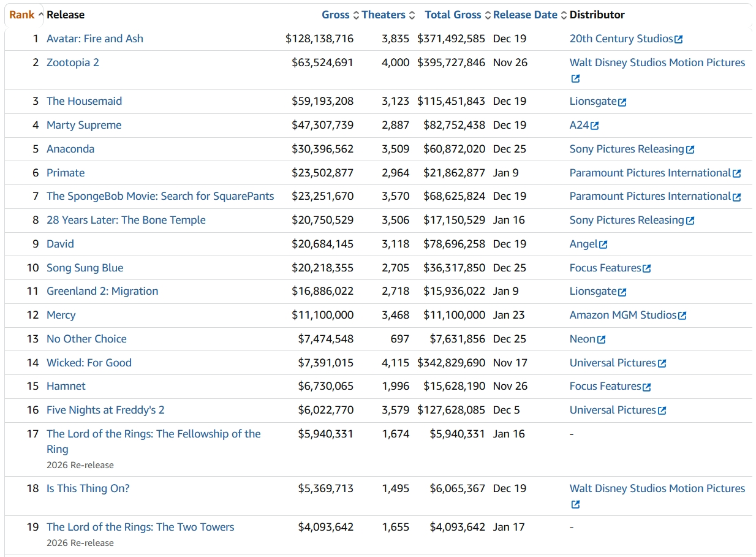Sort by Total Gross column header
756x557 pixels.
(453, 15)
